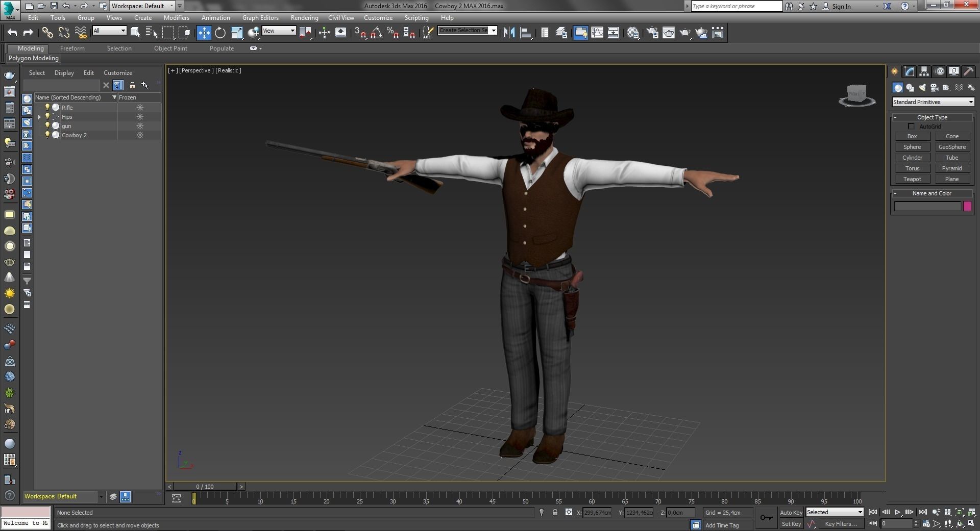Activate the Unlink Selection tool
The image size is (980, 531).
click(64, 33)
